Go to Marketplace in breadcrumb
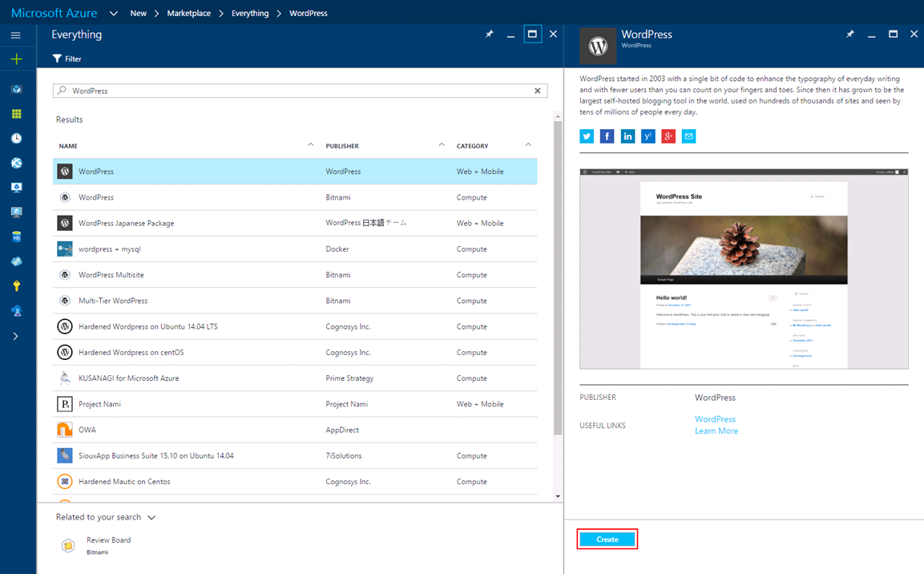Viewport: 924px width, 574px height. [x=189, y=13]
